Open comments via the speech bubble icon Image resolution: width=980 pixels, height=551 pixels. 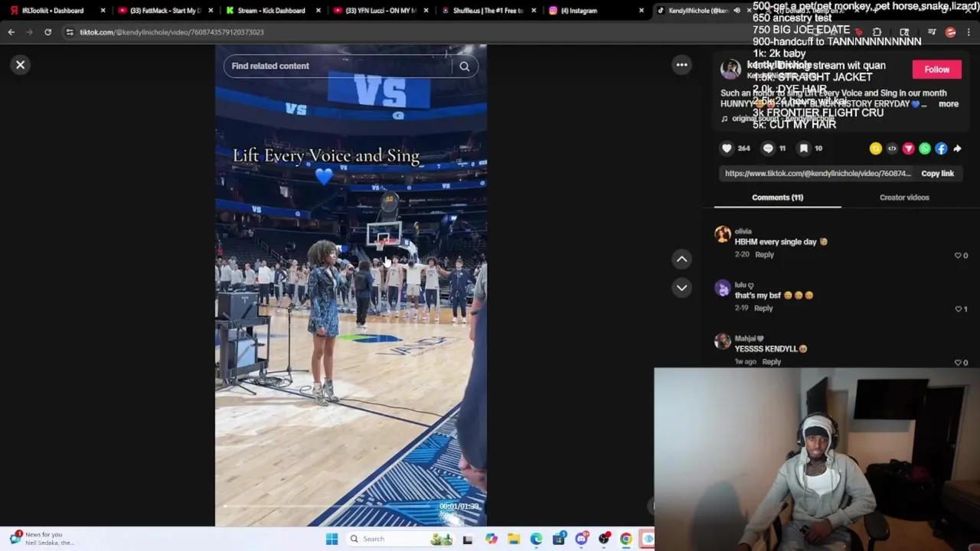[x=768, y=148]
